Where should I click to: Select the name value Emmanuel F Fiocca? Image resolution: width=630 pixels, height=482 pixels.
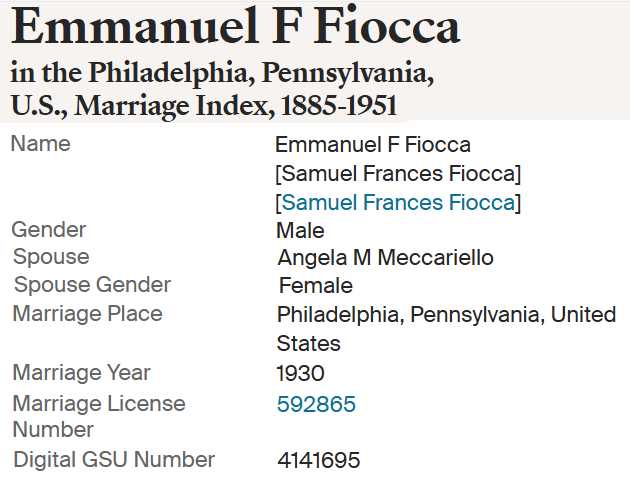pos(373,145)
